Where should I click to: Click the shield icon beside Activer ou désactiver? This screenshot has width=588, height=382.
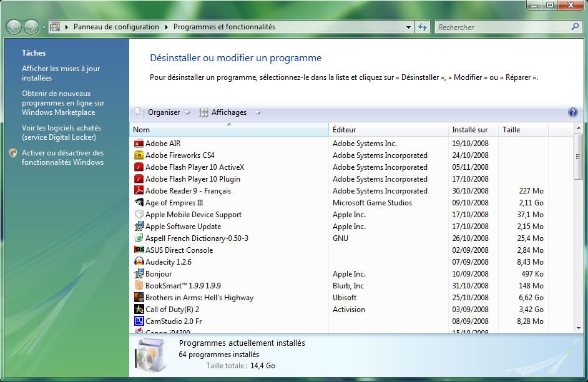13,153
